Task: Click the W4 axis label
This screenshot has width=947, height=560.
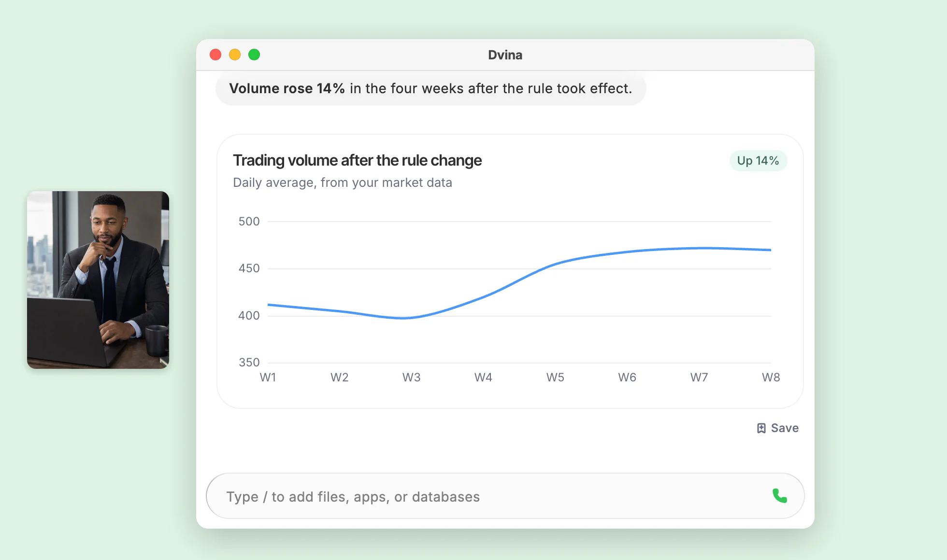Action: pos(483,378)
